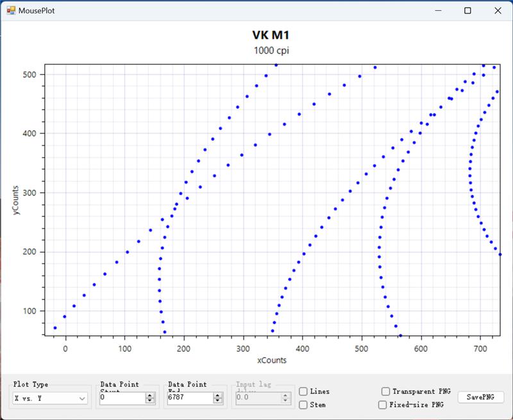Screen dimensions: 513x420
Task: Check the Transparent PNG option
Action: pyautogui.click(x=385, y=391)
